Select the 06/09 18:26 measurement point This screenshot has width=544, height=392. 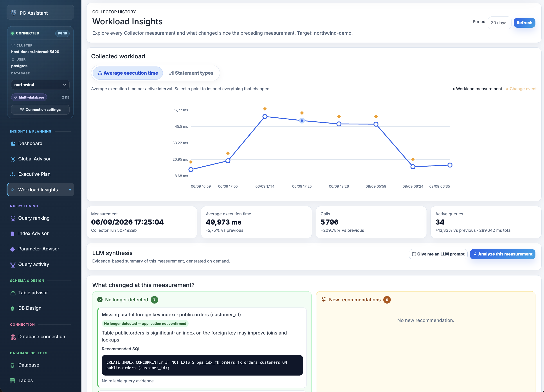click(339, 124)
